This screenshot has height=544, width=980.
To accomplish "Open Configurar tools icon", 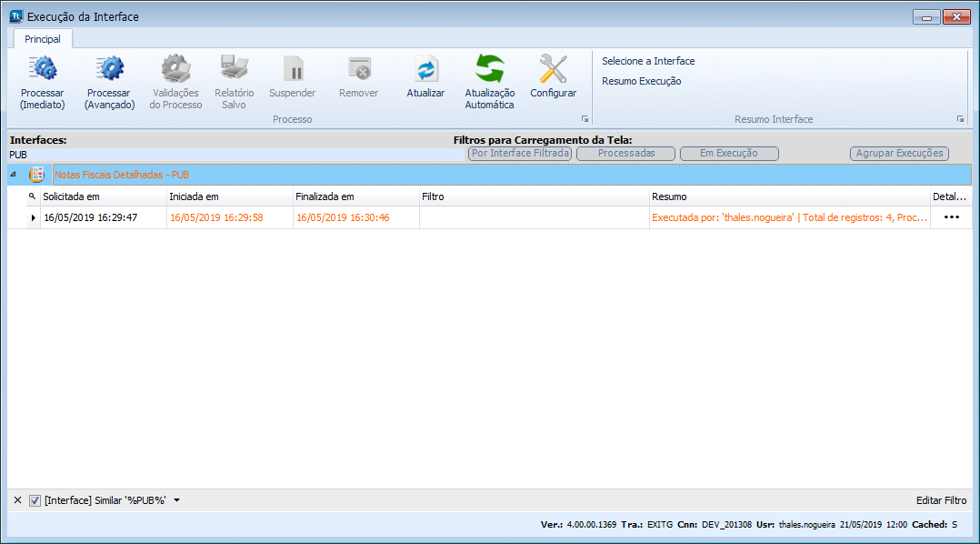I will [x=553, y=69].
